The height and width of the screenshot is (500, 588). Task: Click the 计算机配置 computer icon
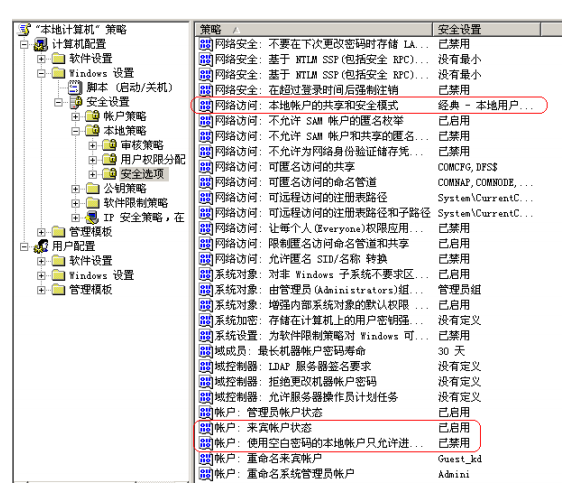(41, 44)
